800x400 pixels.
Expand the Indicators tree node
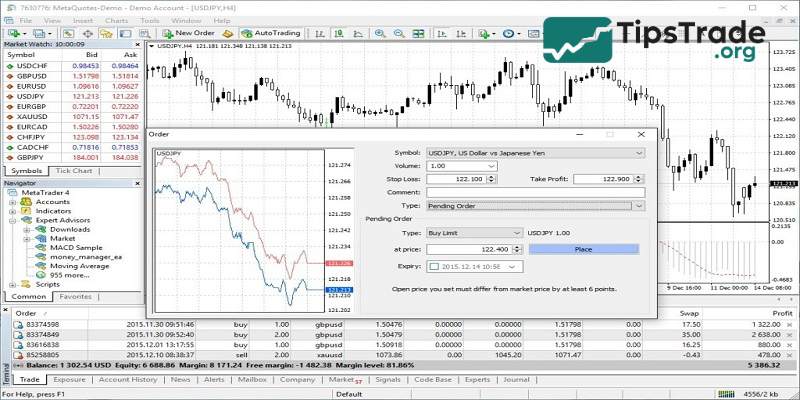pyautogui.click(x=13, y=211)
